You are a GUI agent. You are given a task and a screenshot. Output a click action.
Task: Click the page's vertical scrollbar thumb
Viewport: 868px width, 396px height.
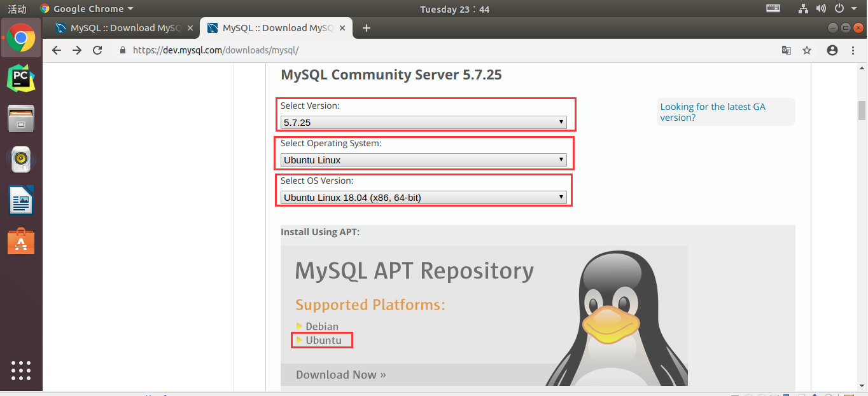pos(862,111)
